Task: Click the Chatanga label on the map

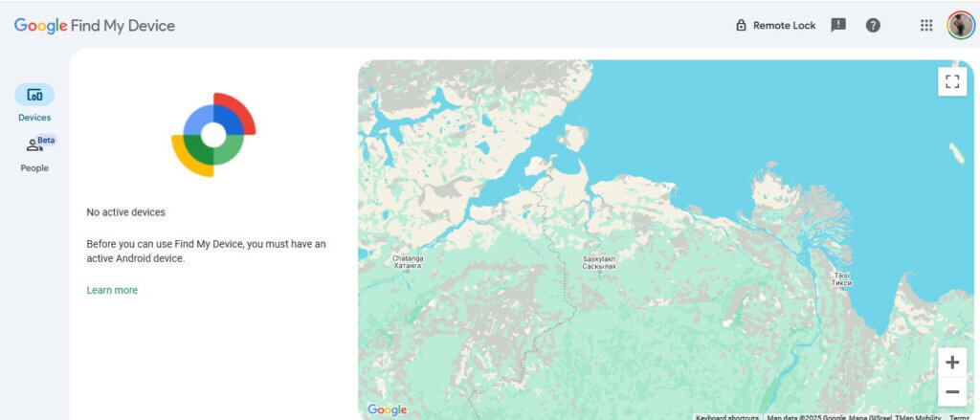Action: [408, 262]
